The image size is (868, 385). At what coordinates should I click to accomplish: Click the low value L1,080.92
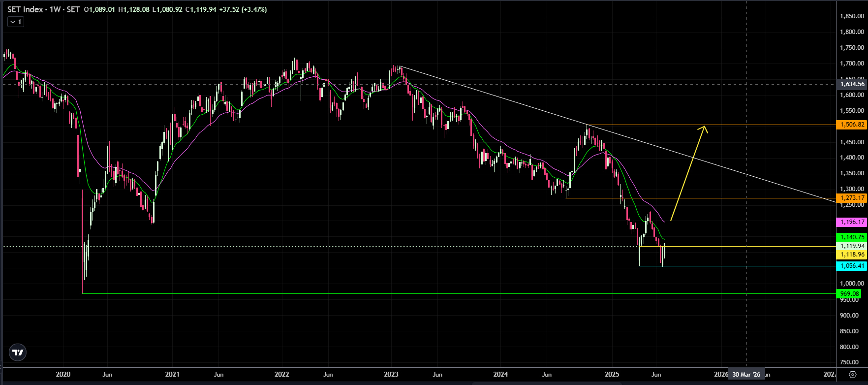pyautogui.click(x=167, y=9)
